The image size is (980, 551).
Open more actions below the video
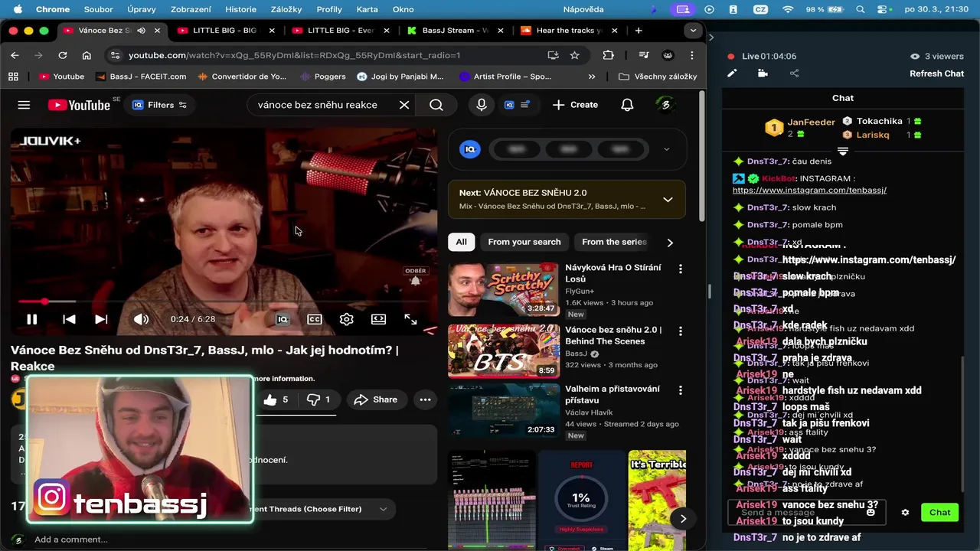(x=425, y=399)
